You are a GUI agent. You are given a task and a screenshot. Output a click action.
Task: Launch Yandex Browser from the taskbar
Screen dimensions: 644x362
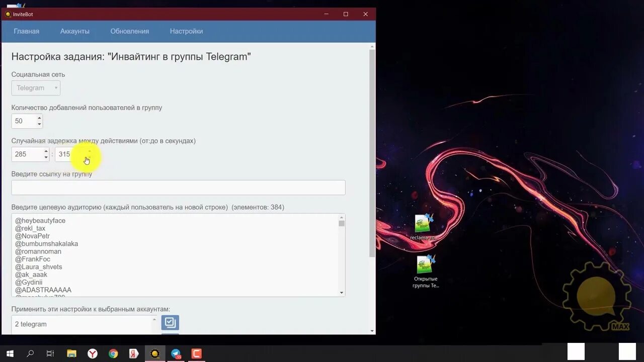click(93, 353)
